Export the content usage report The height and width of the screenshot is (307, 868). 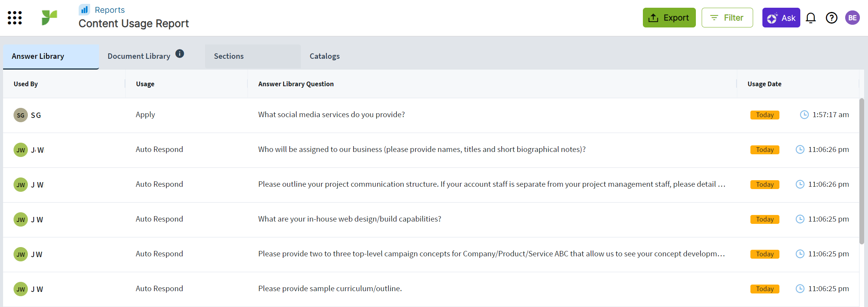(x=669, y=18)
